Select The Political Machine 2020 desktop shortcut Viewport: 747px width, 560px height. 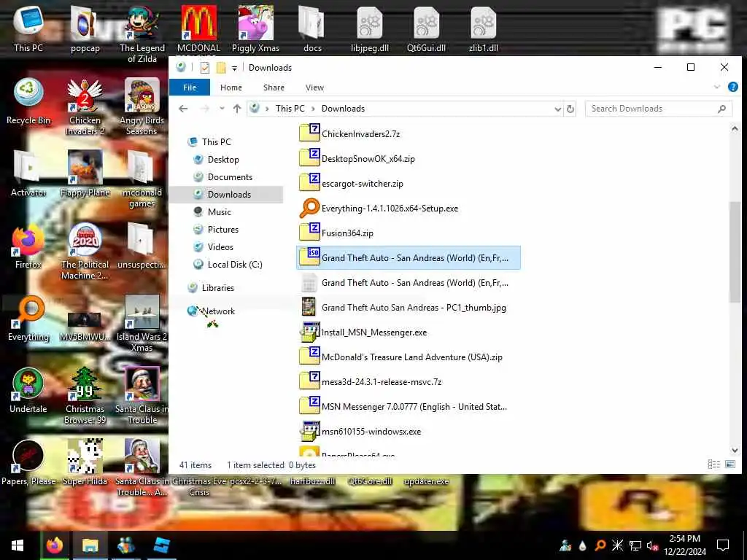(x=85, y=252)
